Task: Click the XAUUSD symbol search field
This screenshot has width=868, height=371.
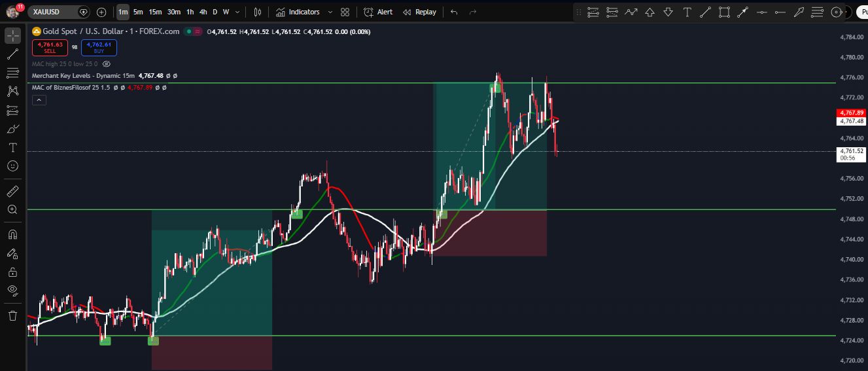Action: point(52,12)
